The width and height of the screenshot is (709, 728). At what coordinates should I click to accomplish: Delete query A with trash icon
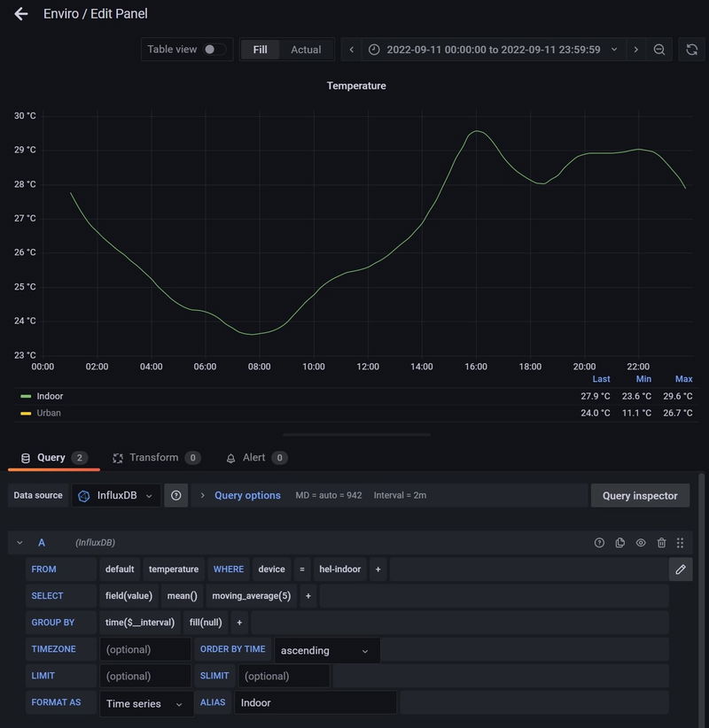coord(661,543)
